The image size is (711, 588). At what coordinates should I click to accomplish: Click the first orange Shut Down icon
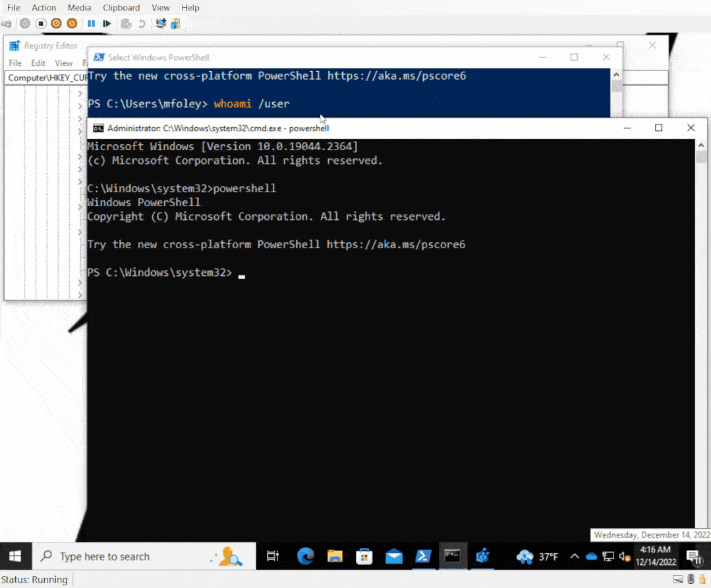click(56, 24)
